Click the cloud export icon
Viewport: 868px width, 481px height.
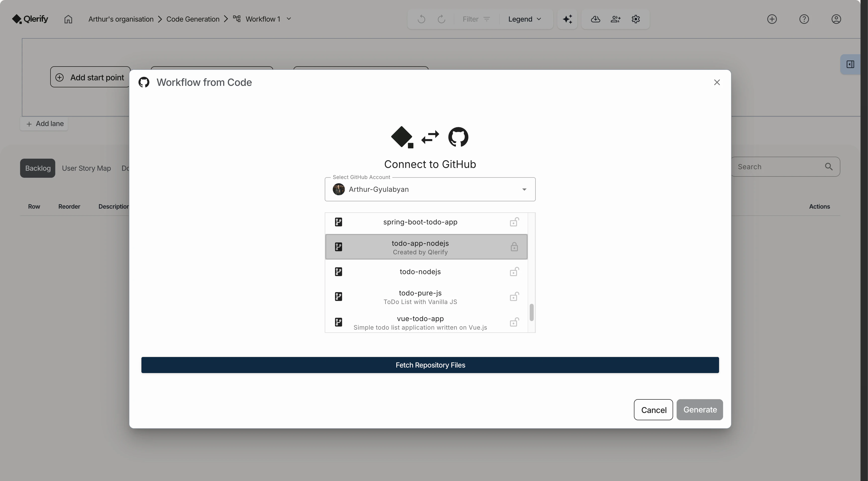[595, 19]
